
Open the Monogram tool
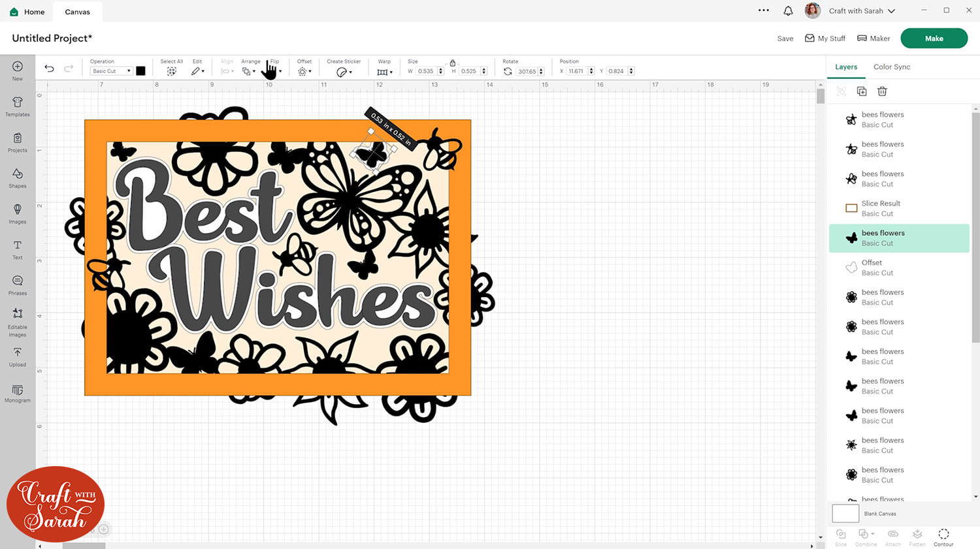pos(18,393)
